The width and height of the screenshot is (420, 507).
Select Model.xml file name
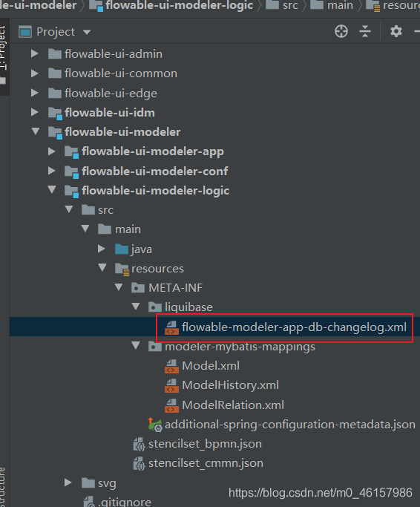click(211, 366)
